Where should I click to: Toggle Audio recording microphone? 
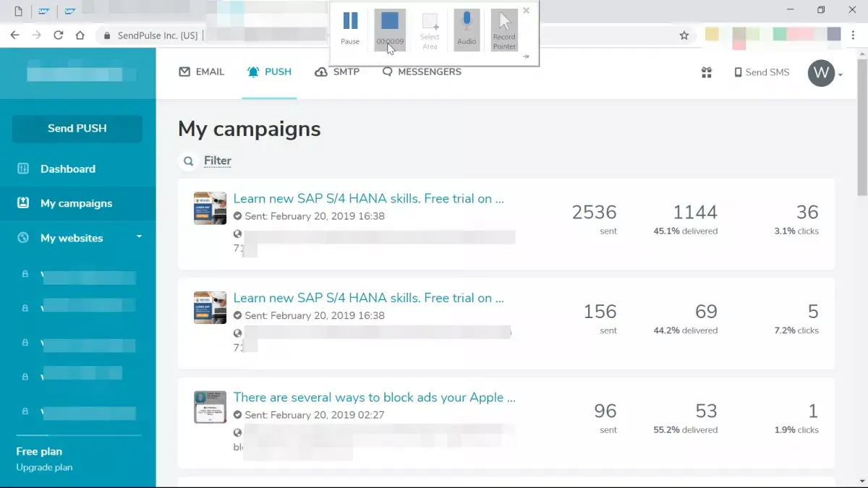tap(467, 28)
